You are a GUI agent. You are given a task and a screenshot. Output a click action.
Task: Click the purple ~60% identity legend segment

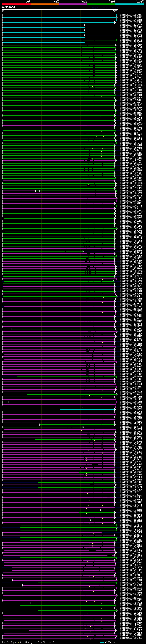point(73,4)
